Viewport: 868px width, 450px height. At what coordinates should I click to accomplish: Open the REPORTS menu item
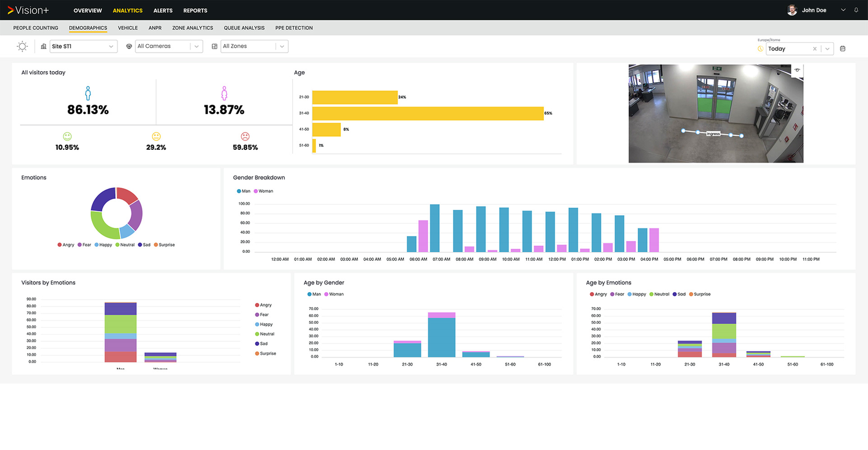pyautogui.click(x=195, y=10)
